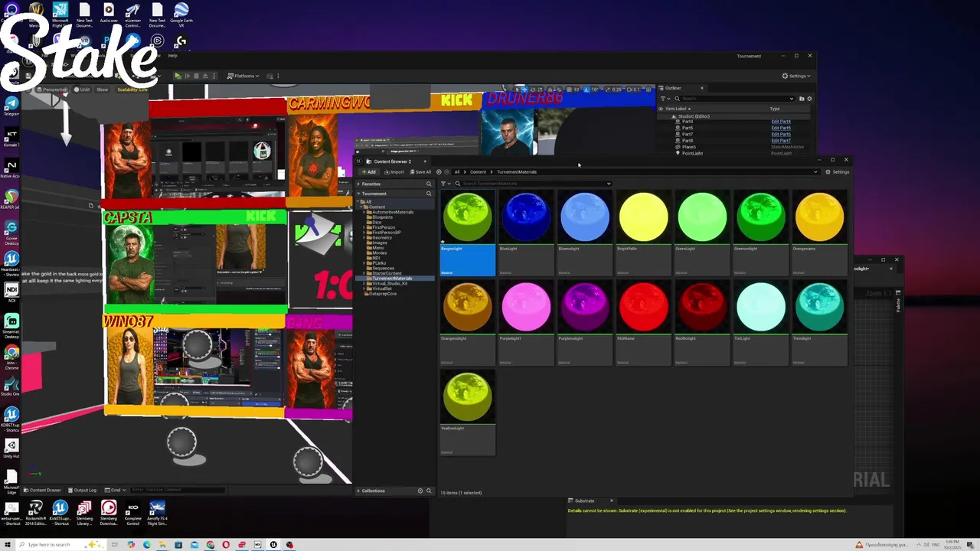Select the Images folder
Image resolution: width=980 pixels, height=551 pixels.
[379, 243]
